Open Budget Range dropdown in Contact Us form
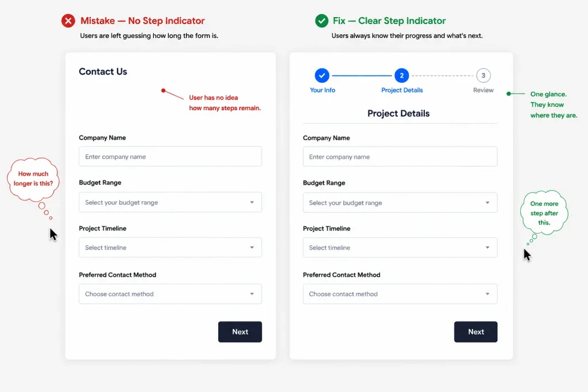Image resolution: width=588 pixels, height=392 pixels. coord(170,203)
